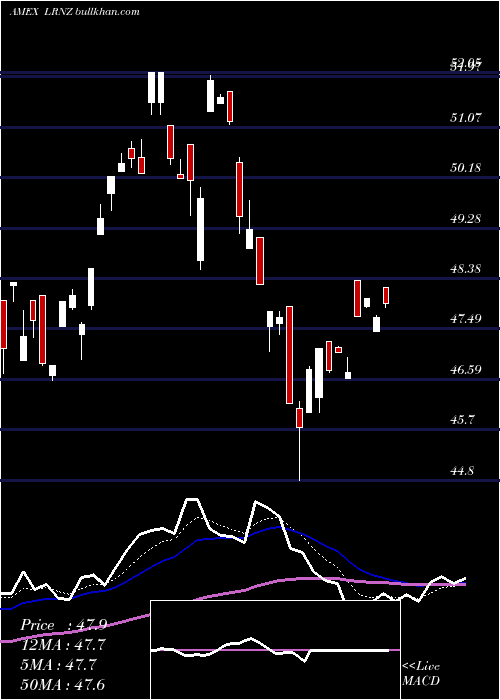Click the last red candle on the right
This screenshot has height=700, width=500.
(386, 297)
